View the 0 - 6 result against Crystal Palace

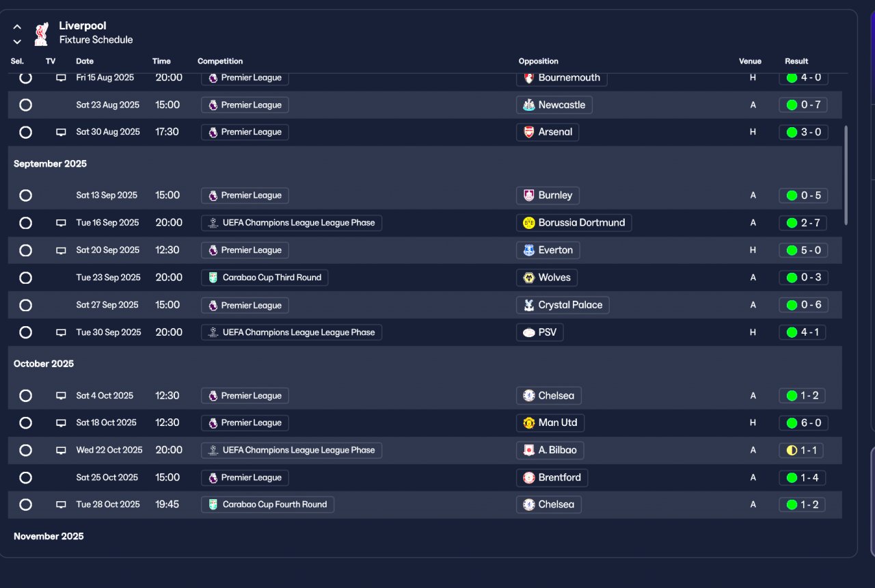click(x=803, y=305)
